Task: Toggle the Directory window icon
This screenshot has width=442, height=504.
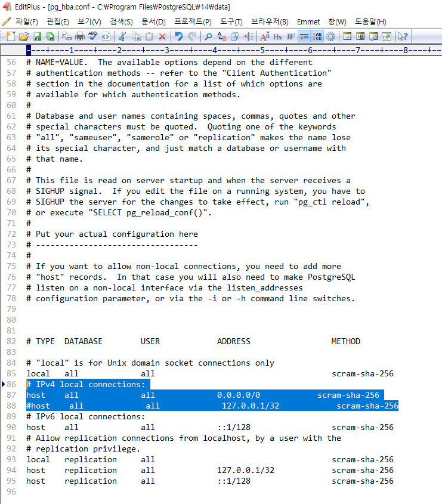Action: [x=360, y=36]
